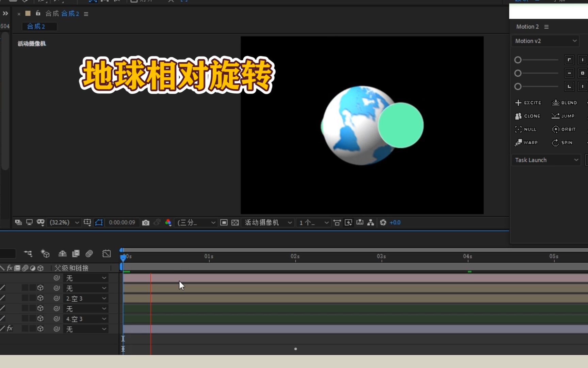
Task: Click primary viewer monitor icon
Action: click(x=30, y=223)
